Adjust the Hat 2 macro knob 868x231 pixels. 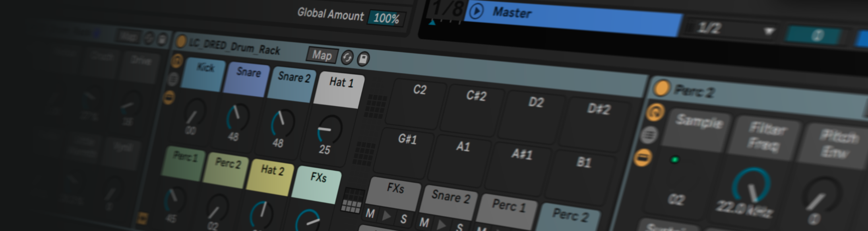tap(262, 215)
